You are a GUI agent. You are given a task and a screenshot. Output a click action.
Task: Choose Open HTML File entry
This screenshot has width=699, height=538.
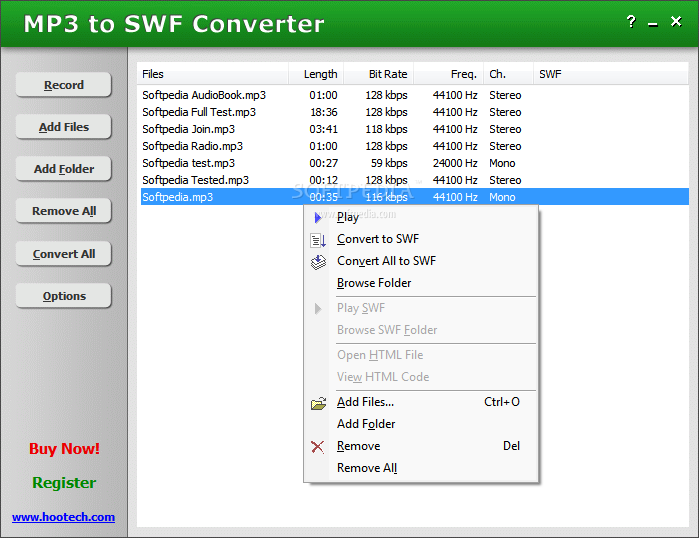(421, 355)
